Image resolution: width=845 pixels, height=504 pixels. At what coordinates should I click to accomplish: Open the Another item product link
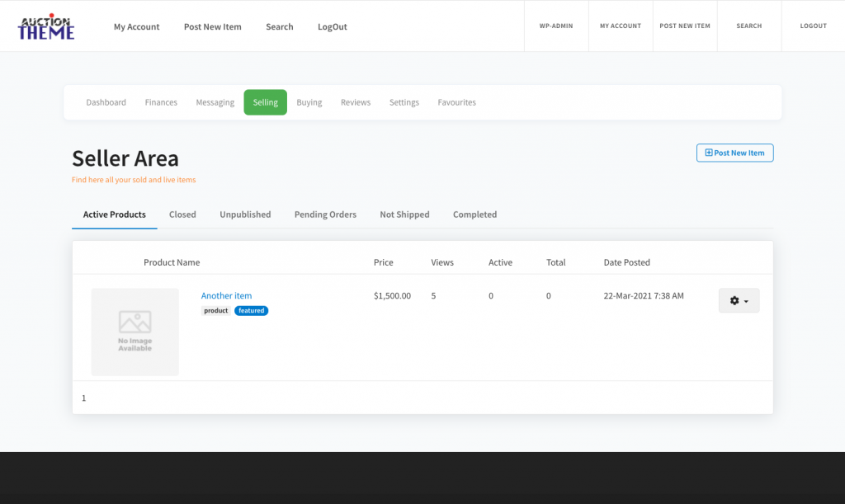[226, 295]
